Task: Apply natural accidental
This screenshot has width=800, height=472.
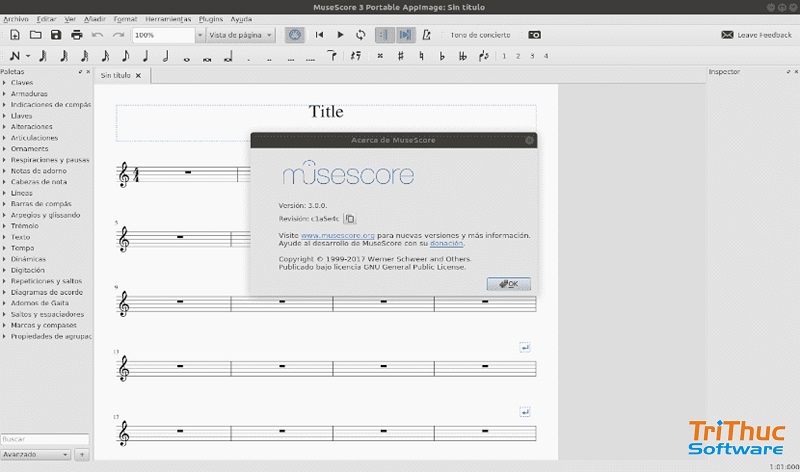Action: tap(421, 56)
